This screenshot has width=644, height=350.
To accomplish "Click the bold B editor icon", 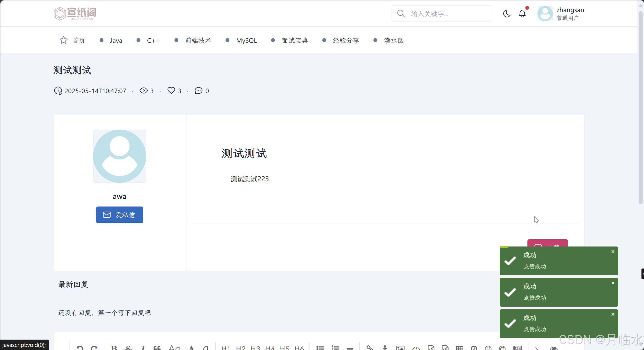I will point(114,348).
